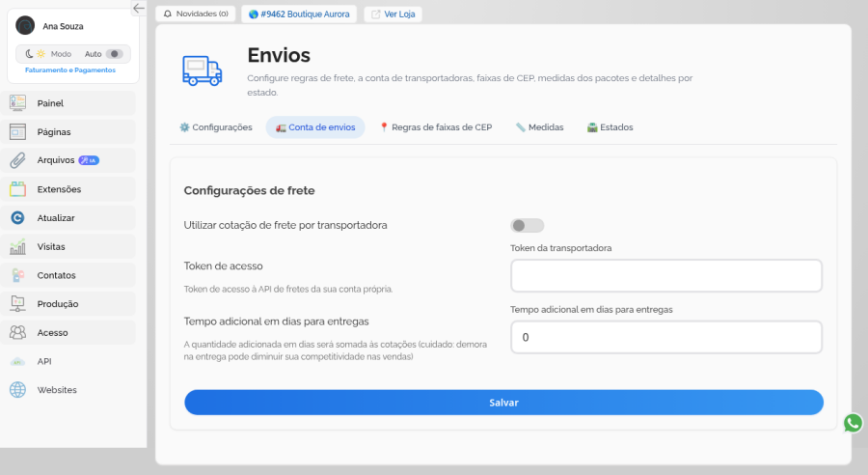
Task: Select Conta de envios tab
Action: tap(315, 127)
